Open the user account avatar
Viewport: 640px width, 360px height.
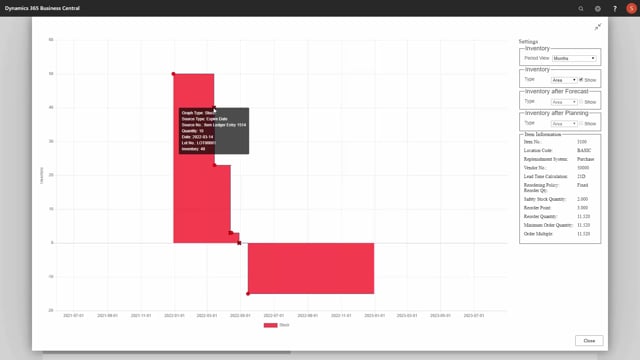tap(631, 9)
